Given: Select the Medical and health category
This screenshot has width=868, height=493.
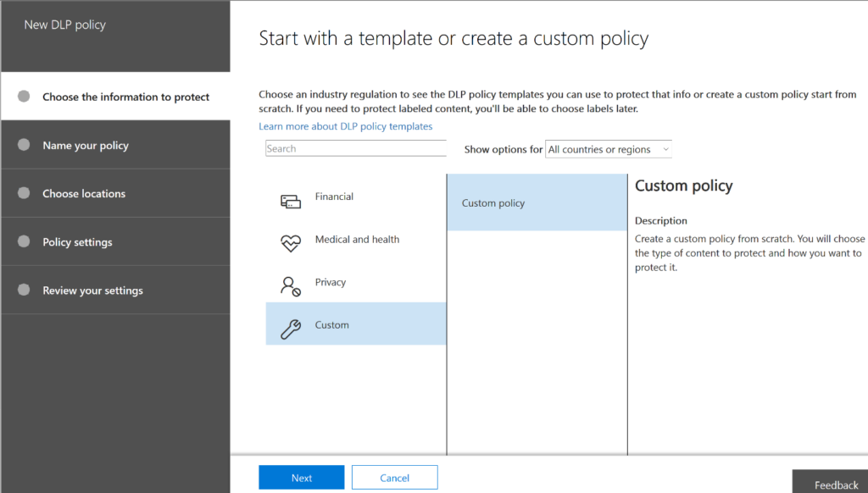Looking at the screenshot, I should coord(356,240).
